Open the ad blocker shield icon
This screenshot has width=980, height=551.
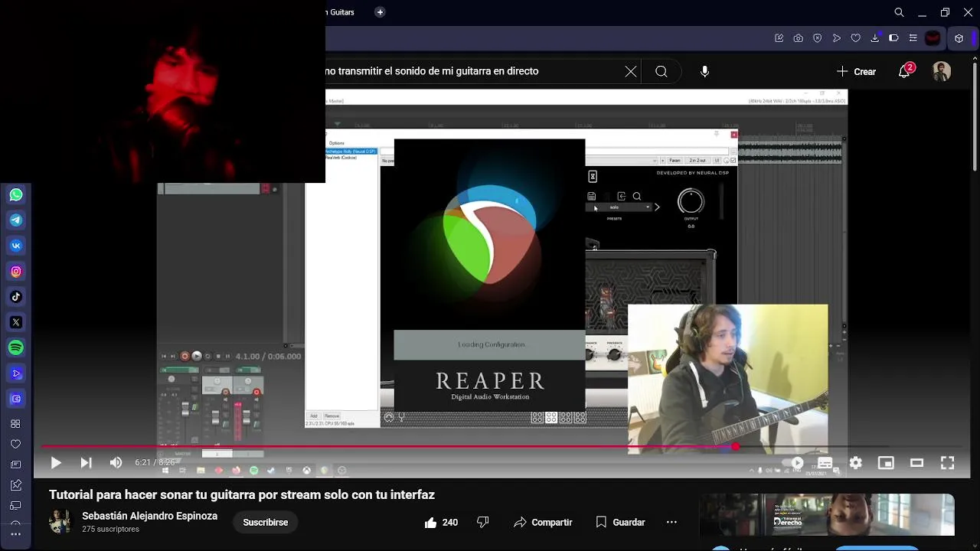[x=817, y=38]
